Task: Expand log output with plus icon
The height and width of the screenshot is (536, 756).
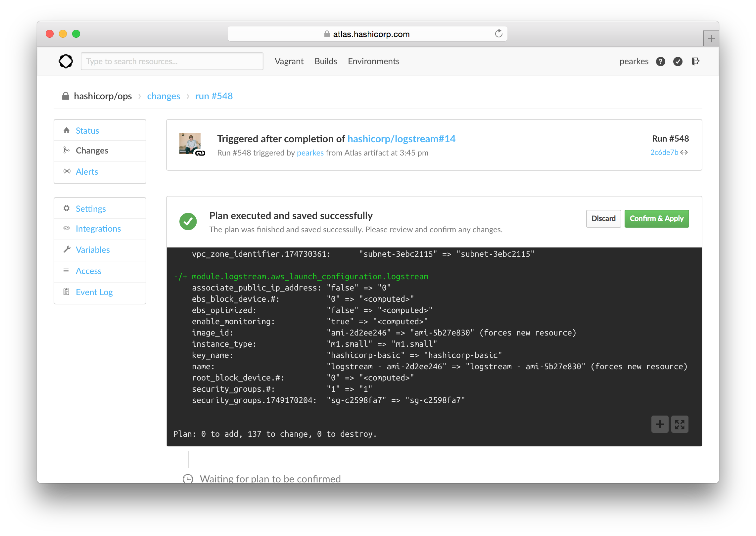Action: 660,424
